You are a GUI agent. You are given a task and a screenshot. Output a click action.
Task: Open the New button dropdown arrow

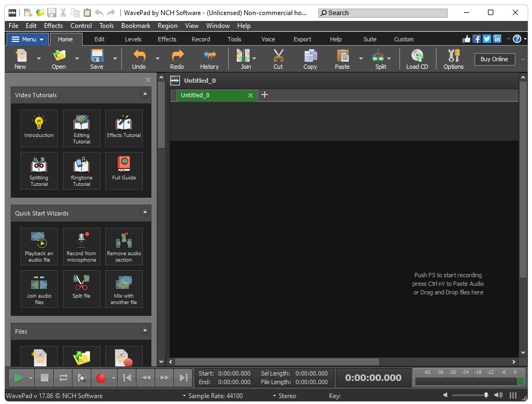tap(39, 59)
